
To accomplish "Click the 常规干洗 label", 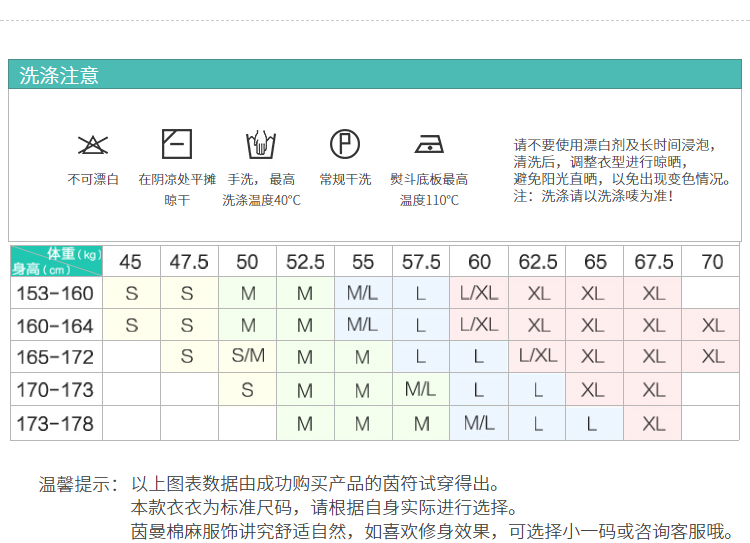I will pyautogui.click(x=345, y=179).
